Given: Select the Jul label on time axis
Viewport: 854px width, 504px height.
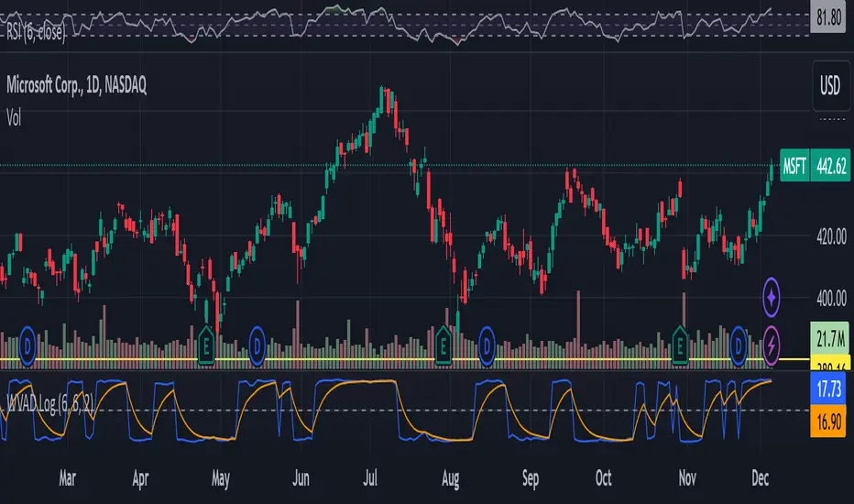Looking at the screenshot, I should pyautogui.click(x=370, y=478).
